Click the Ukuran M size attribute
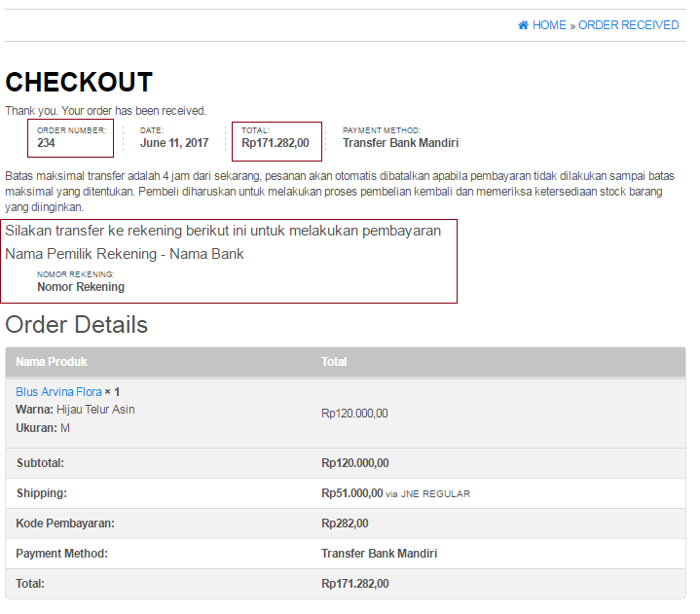This screenshot has height=614, width=700. (43, 428)
